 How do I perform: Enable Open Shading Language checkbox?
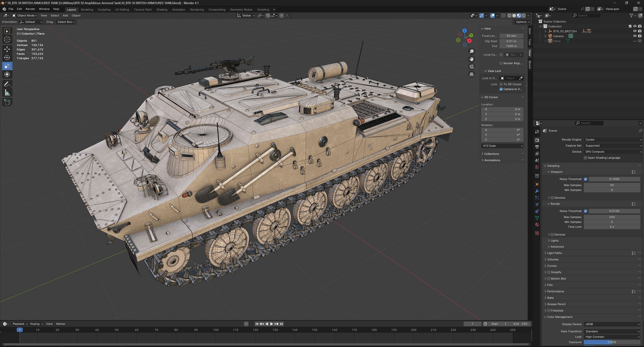585,158
